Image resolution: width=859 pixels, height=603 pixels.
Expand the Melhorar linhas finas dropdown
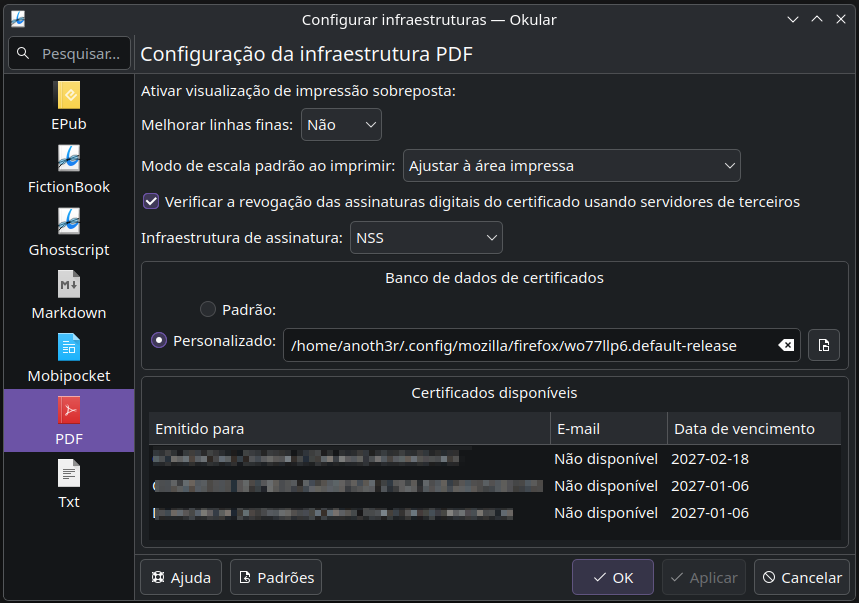tap(341, 125)
